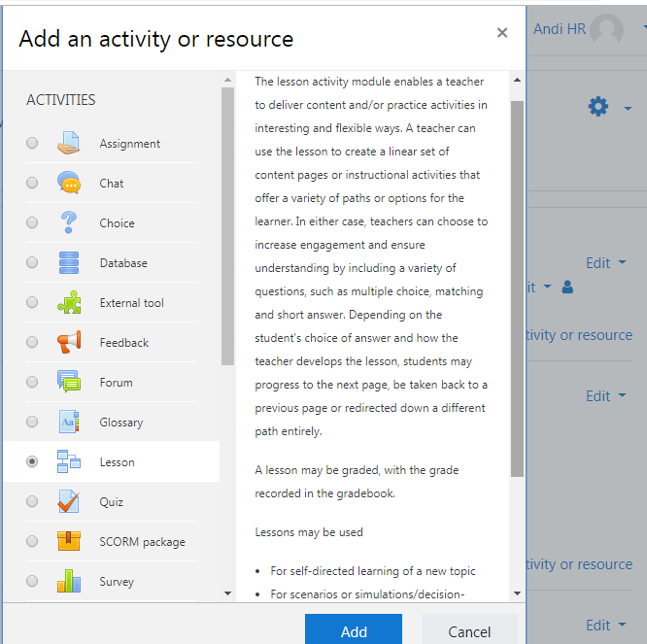Click the Lesson label text
The image size is (647, 644).
(x=117, y=462)
